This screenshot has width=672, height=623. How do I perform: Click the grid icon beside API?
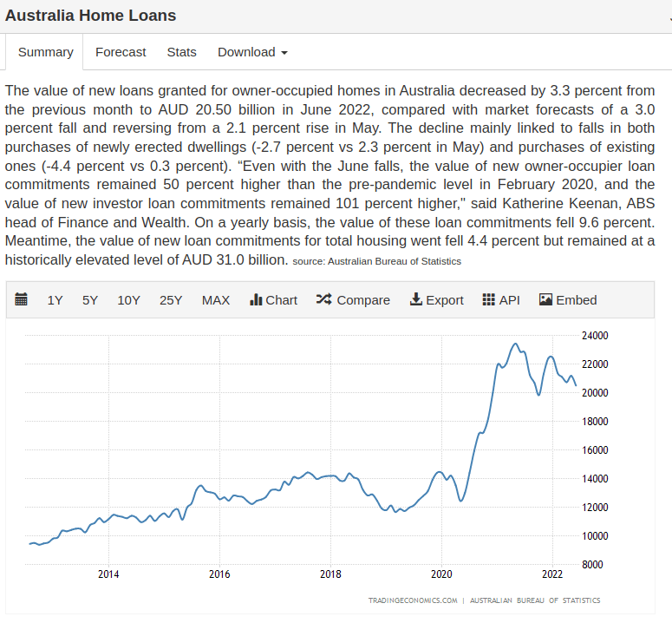coord(488,299)
